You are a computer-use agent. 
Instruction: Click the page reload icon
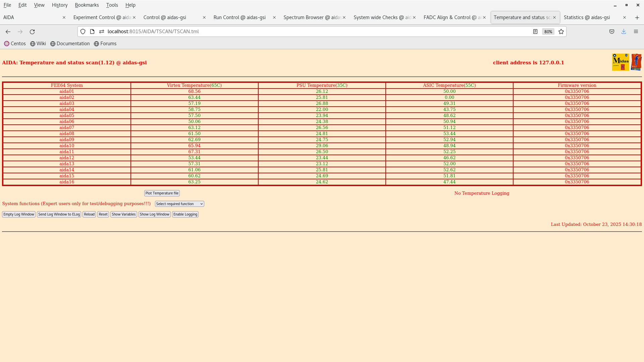[32, 32]
